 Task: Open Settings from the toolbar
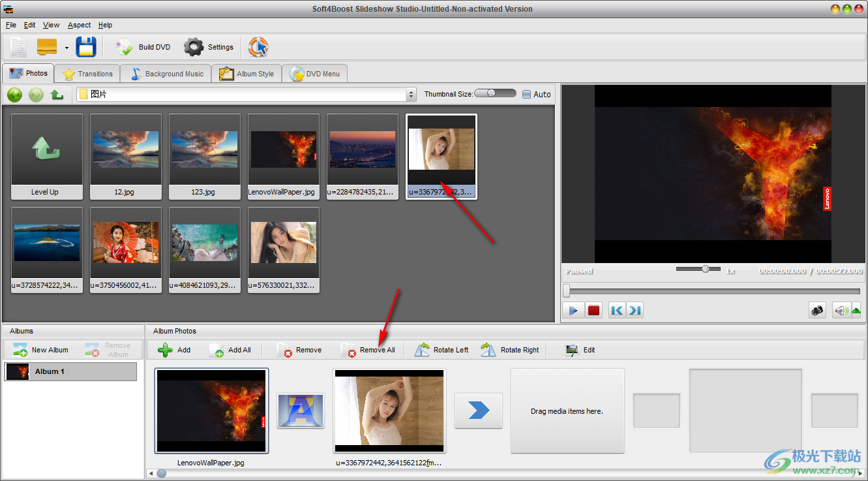pos(209,47)
